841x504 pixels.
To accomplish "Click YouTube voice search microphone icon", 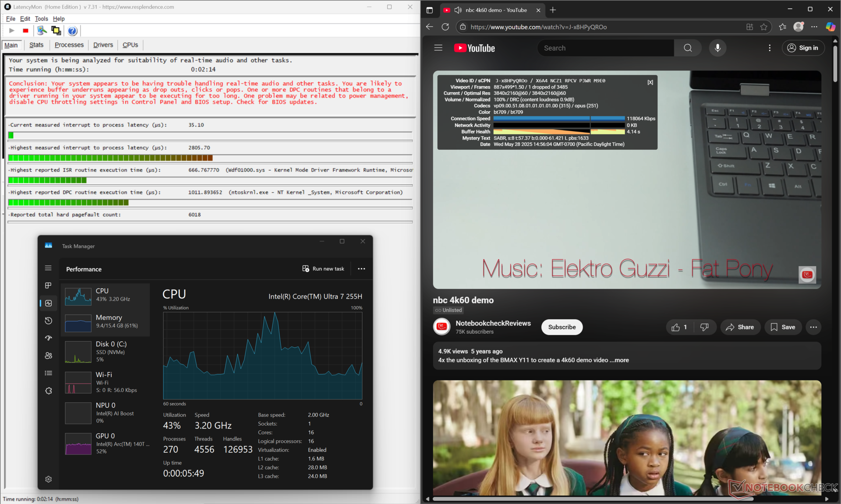I will (717, 48).
